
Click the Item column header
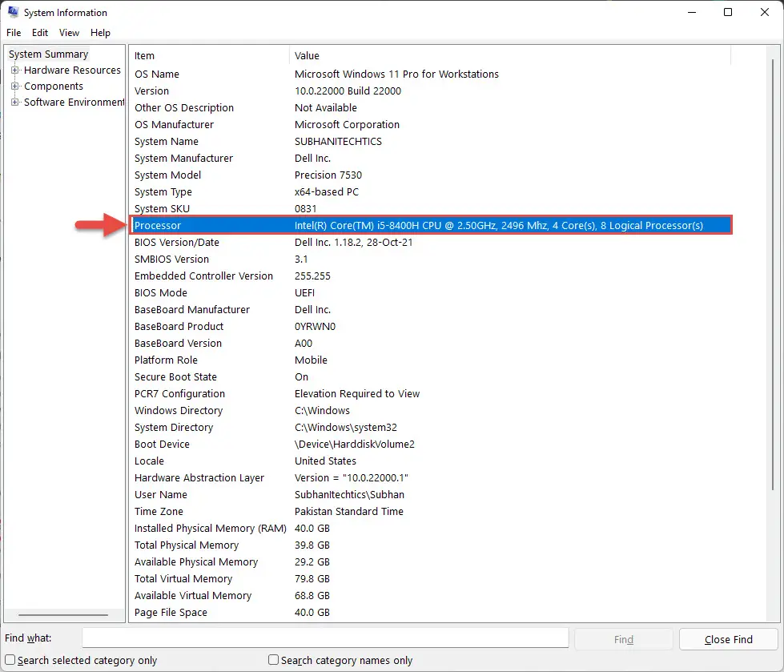click(209, 55)
